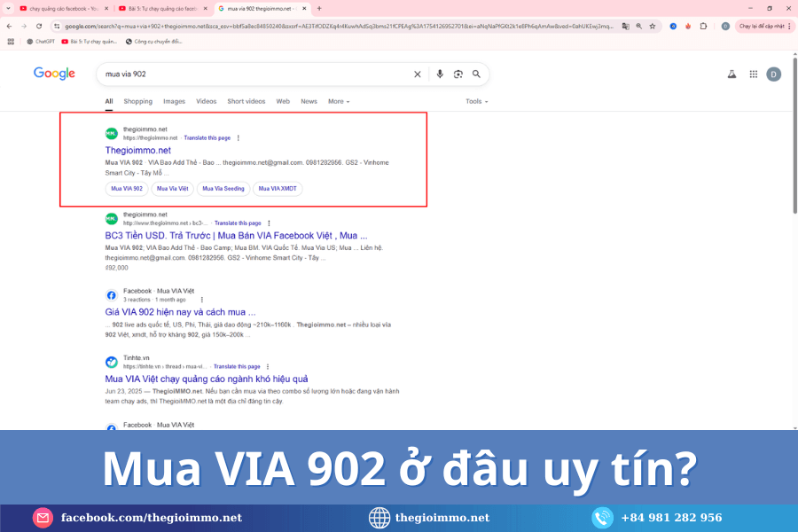Switch to the Shopping tab
This screenshot has height=532, width=798.
(137, 101)
